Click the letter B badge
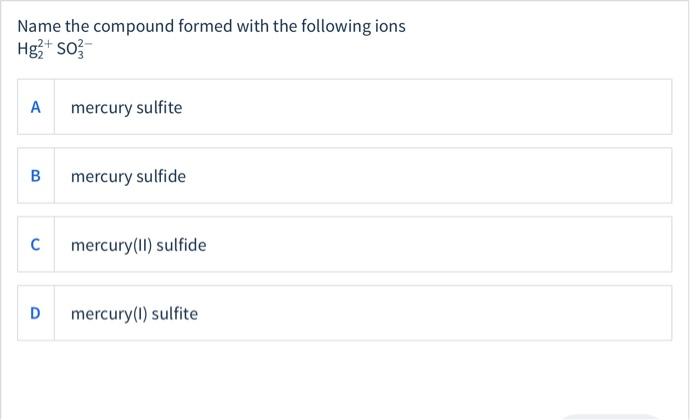The width and height of the screenshot is (700, 420). tap(36, 176)
